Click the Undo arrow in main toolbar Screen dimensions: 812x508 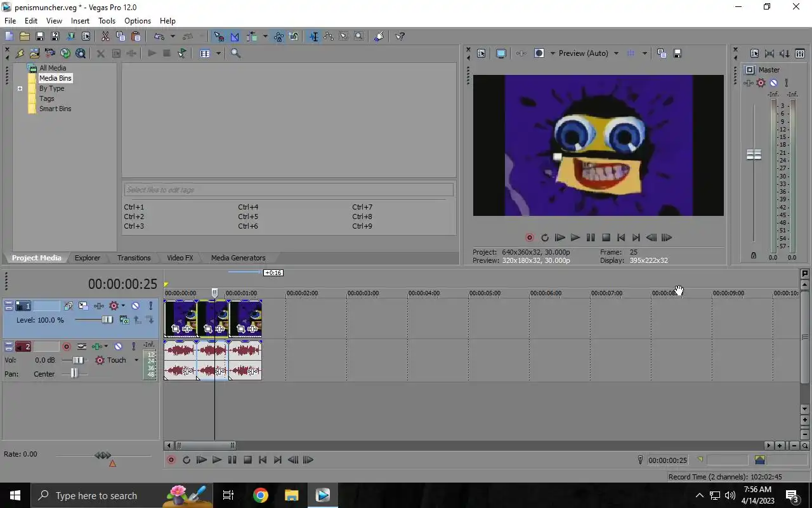[159, 36]
